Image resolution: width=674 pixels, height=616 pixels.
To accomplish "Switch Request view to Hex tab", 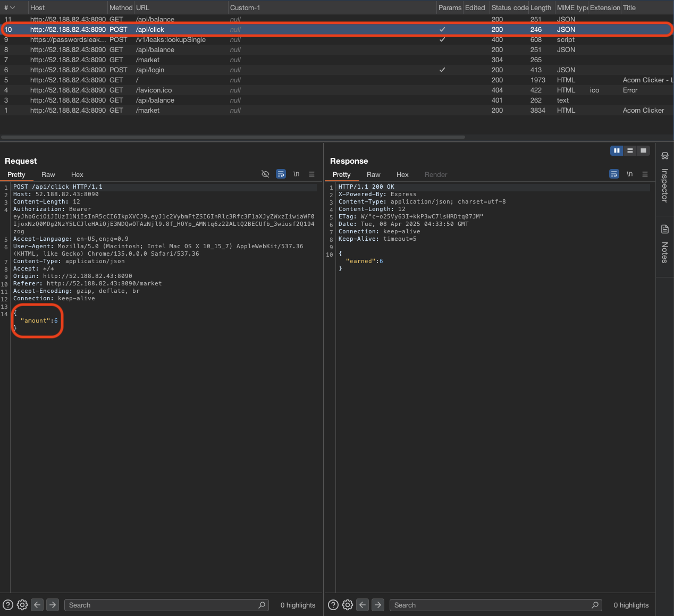I will point(77,174).
